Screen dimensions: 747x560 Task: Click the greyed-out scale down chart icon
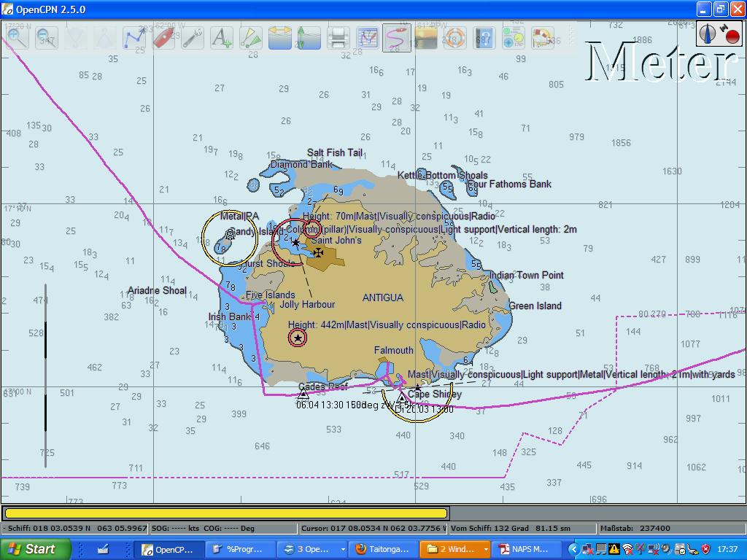[75, 38]
